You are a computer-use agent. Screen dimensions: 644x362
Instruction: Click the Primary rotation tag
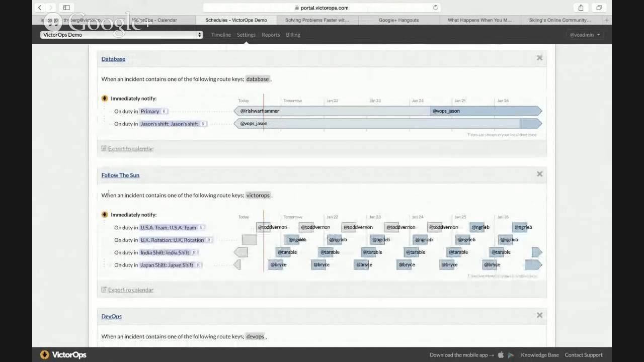coord(153,111)
